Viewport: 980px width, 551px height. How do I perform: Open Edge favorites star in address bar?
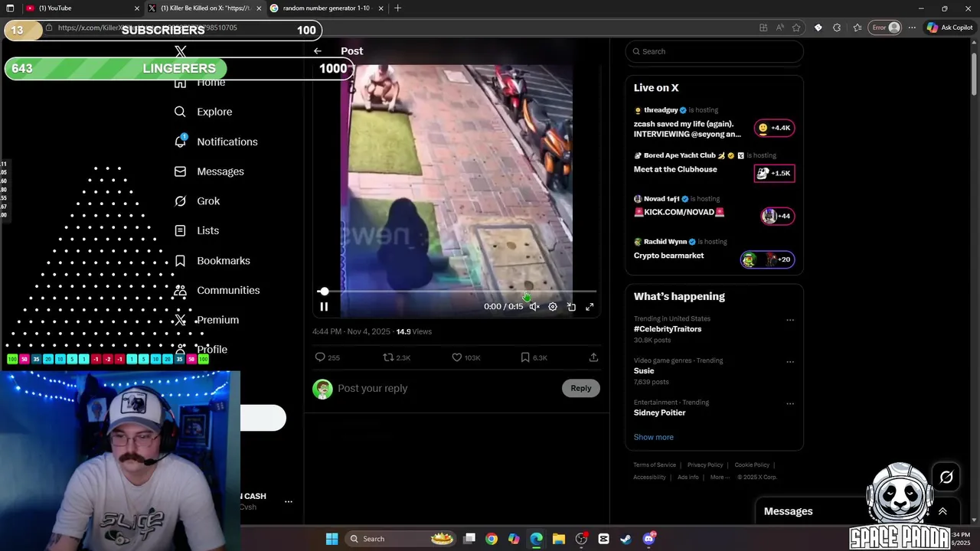pos(796,28)
